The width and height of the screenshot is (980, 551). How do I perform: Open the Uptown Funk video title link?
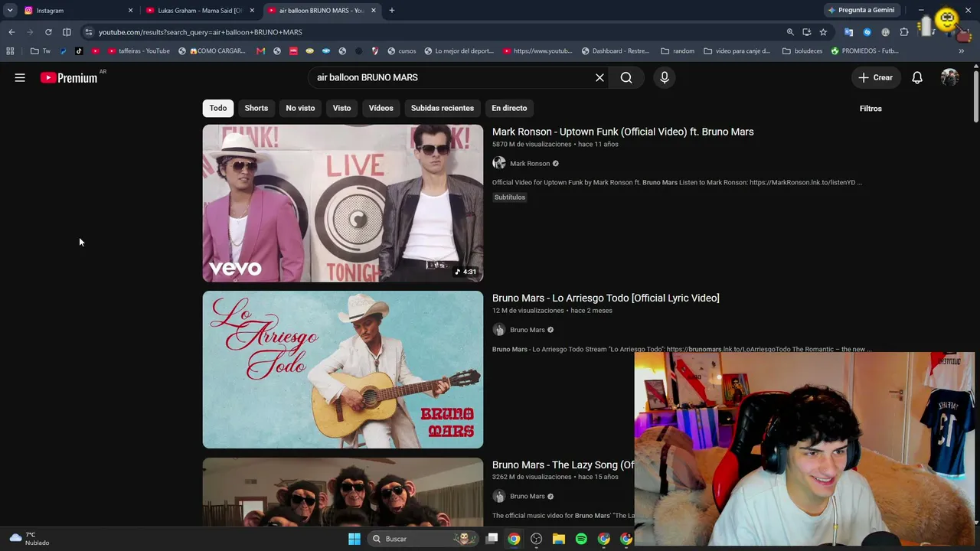(622, 132)
